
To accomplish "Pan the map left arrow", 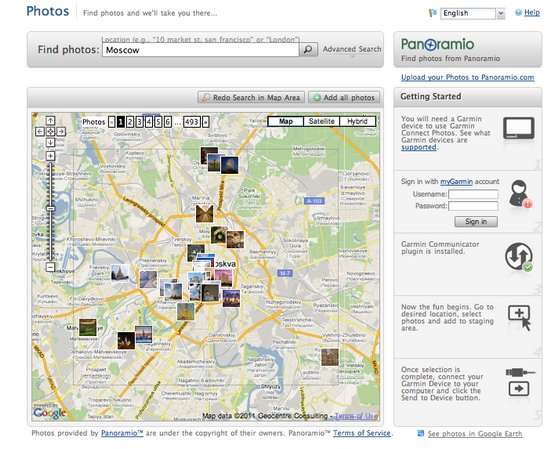I will [40, 131].
